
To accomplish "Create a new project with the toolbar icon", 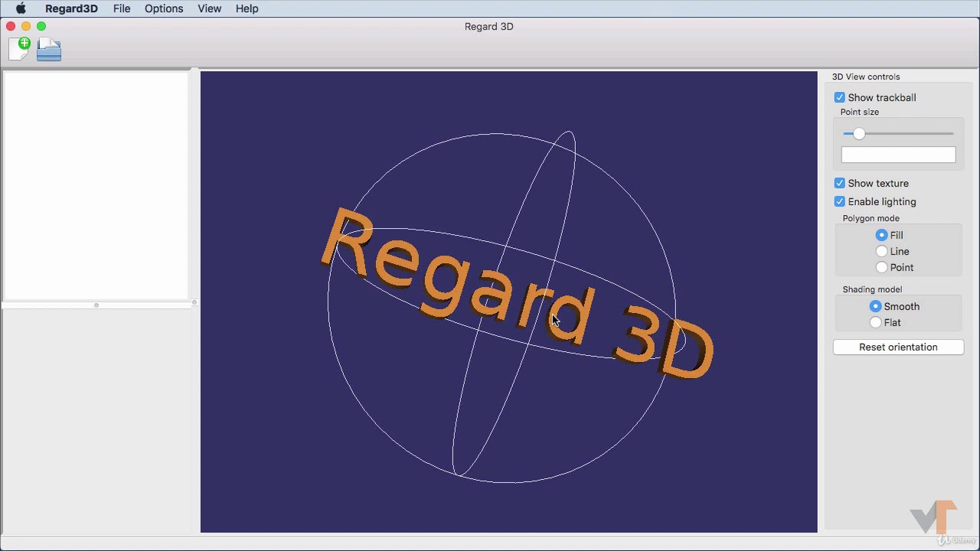I will click(x=20, y=48).
